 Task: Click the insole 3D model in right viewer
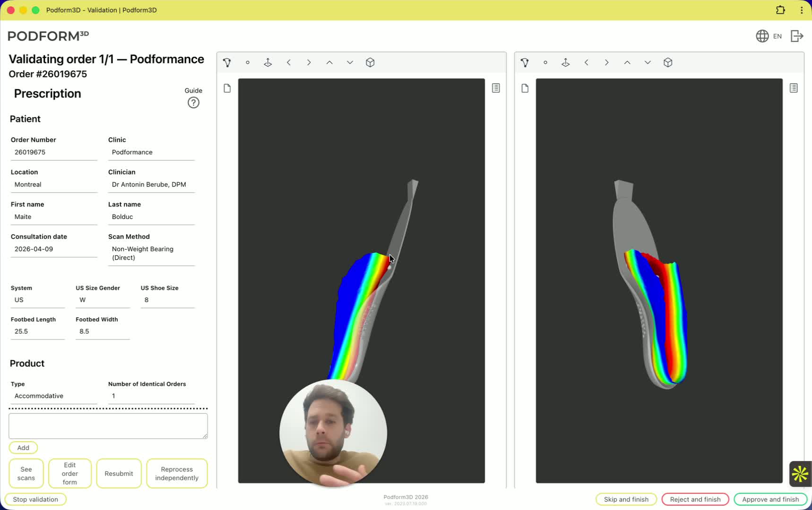(x=655, y=302)
